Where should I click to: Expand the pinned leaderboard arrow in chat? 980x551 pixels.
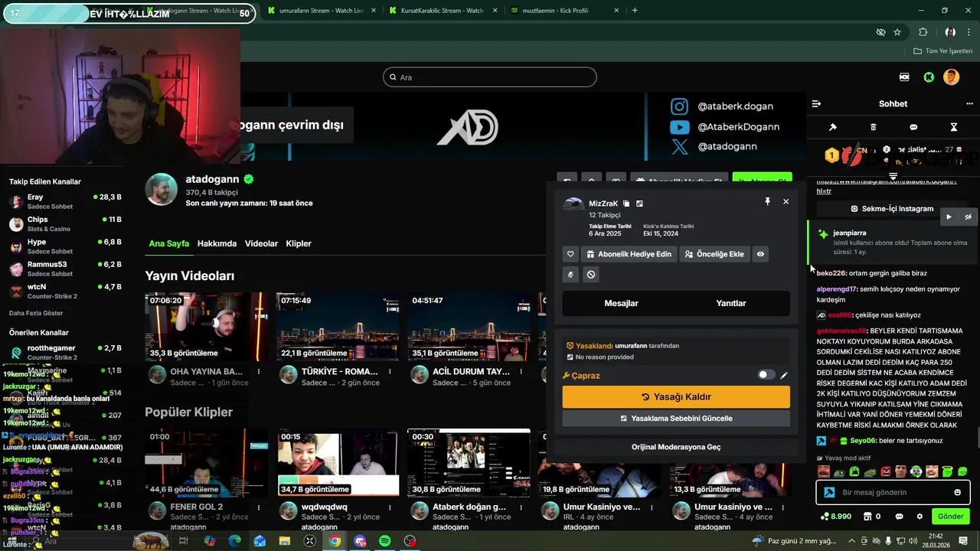[x=893, y=177]
